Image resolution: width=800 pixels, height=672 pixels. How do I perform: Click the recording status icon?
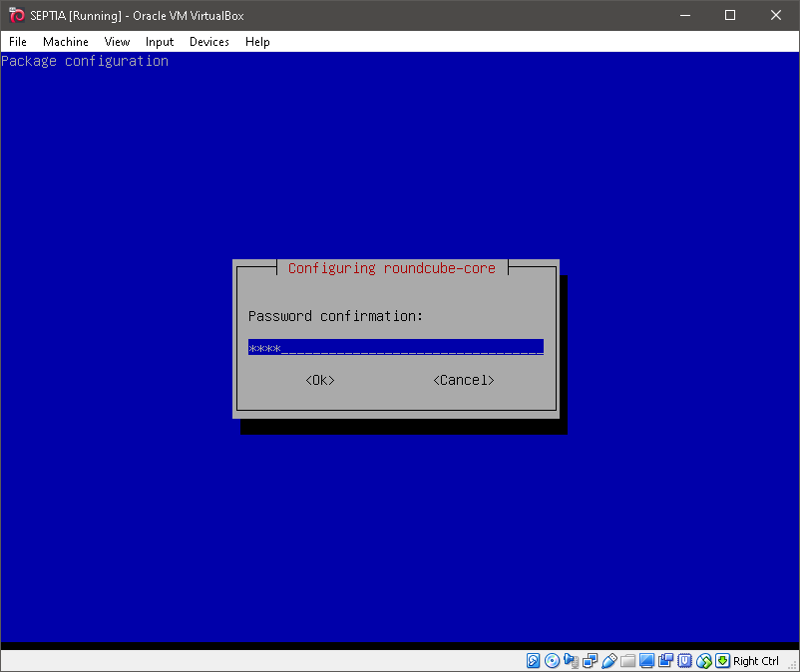point(665,661)
